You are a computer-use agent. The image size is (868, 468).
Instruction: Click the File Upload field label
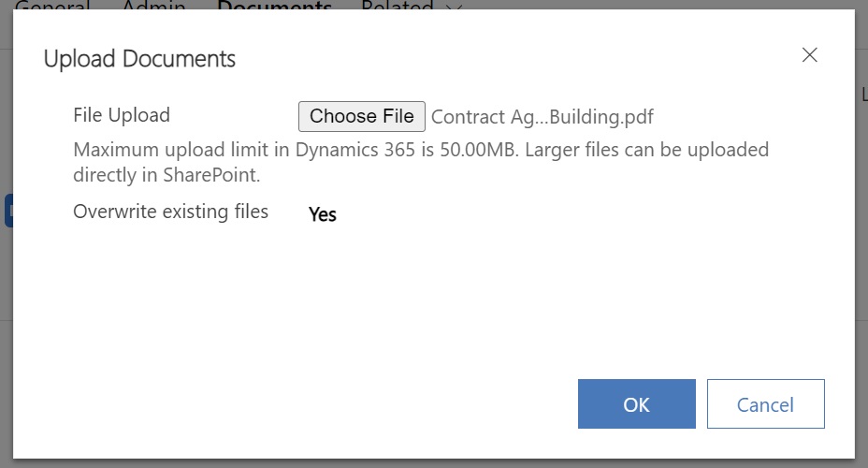122,115
